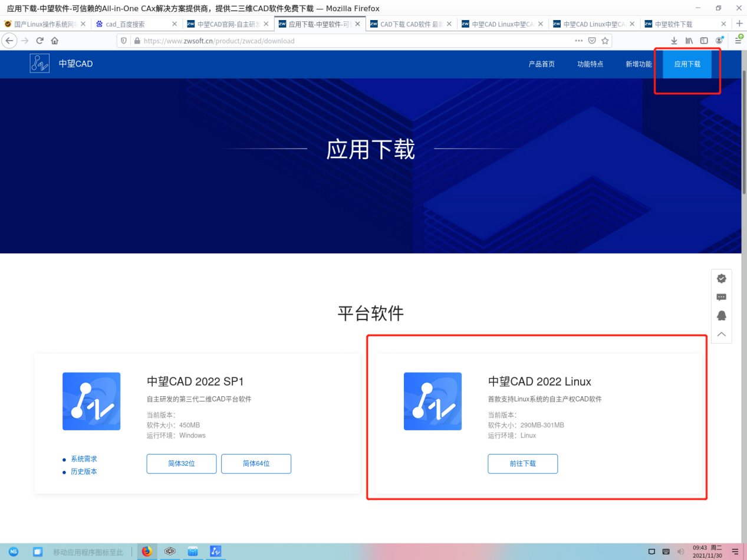Open the 历史版本 link
Image resolution: width=747 pixels, height=560 pixels.
coord(84,472)
